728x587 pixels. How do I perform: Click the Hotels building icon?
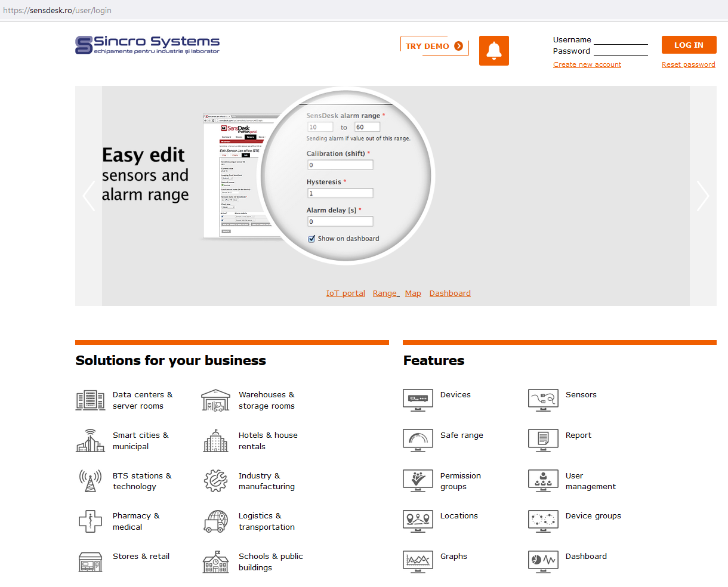point(215,440)
